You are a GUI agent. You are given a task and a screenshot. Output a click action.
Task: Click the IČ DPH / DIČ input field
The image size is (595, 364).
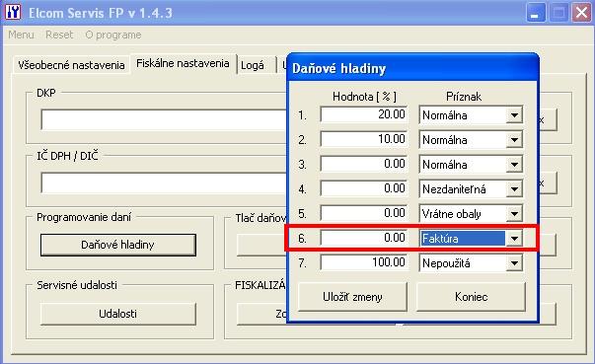pos(164,182)
